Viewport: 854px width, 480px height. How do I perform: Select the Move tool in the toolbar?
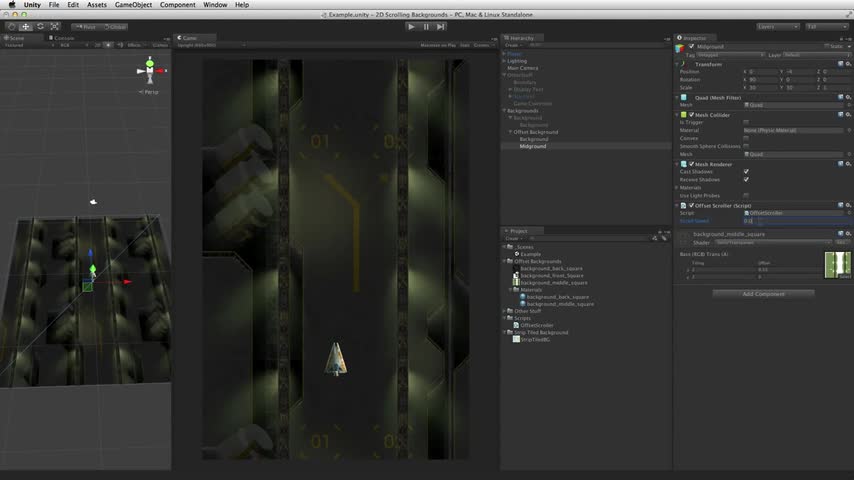[26, 26]
